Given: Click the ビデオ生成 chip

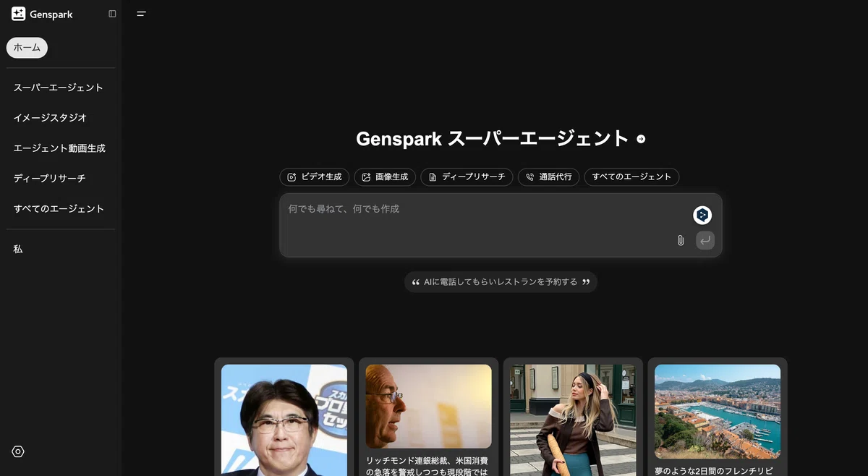Looking at the screenshot, I should point(315,177).
